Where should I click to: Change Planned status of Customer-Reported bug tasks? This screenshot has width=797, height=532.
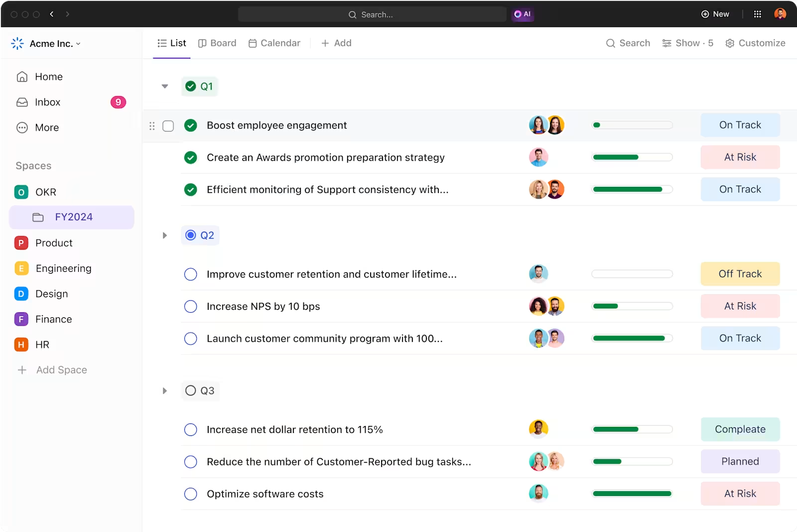pos(740,461)
